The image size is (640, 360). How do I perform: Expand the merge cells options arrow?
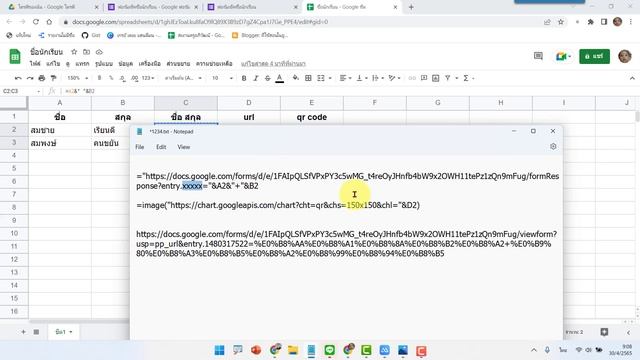pos(330,78)
